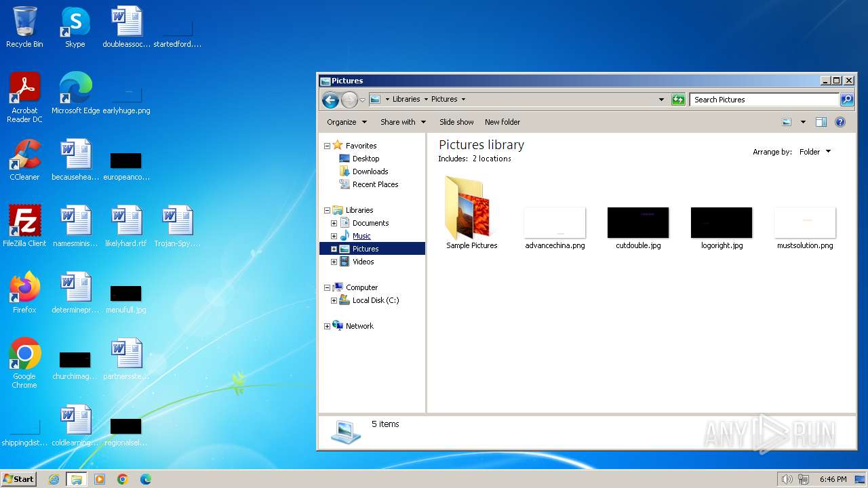Select likelyhard.rtf desktop file
The image size is (868, 488).
(x=126, y=226)
